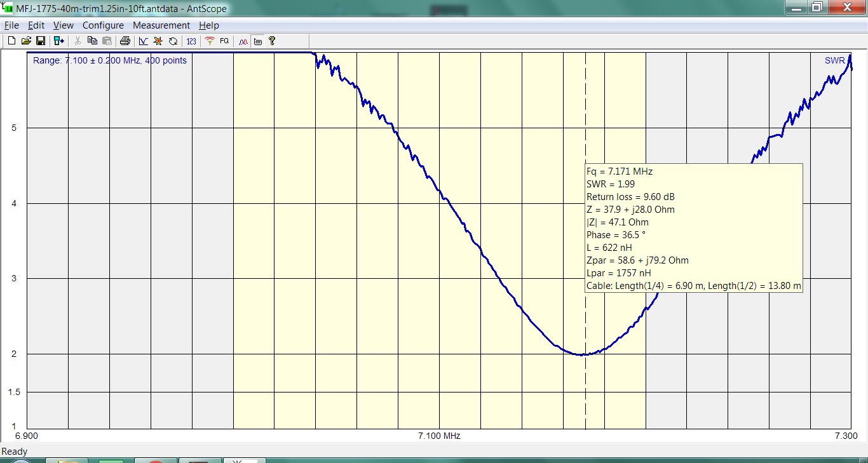Toggle continuous scanning with the loop icon
Screen dimensions: 868x463
[x=173, y=41]
